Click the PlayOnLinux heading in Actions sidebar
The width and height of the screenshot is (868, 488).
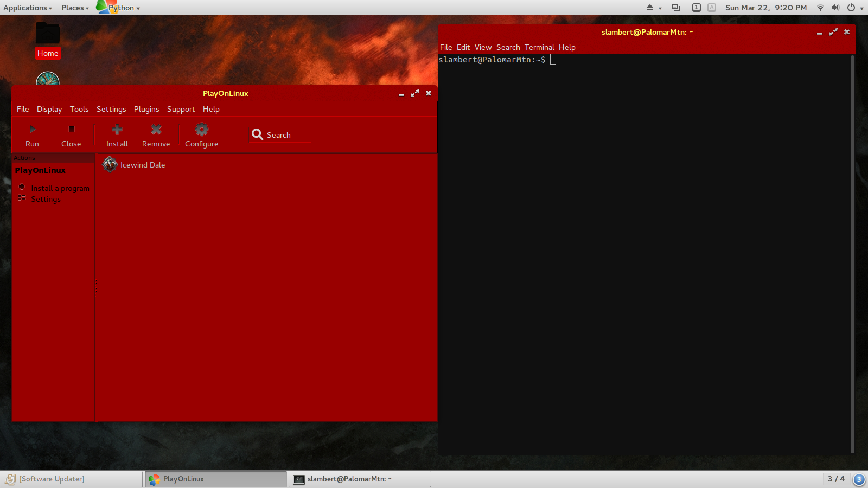tap(40, 170)
